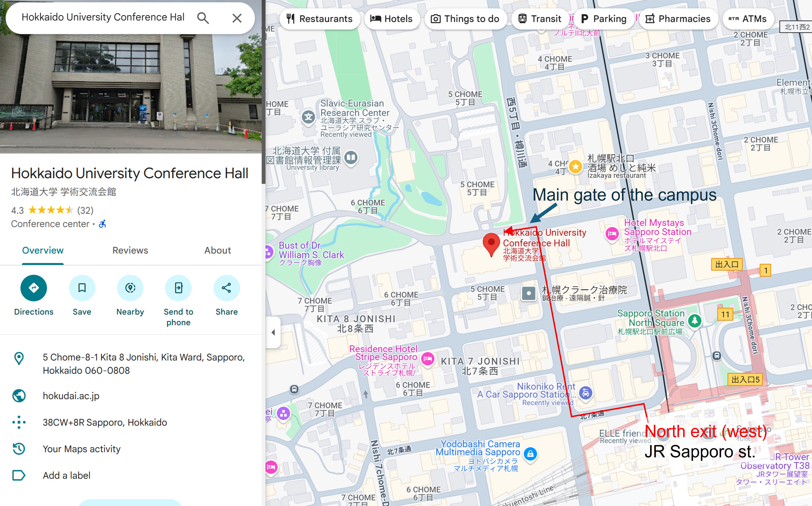The width and height of the screenshot is (812, 506).
Task: Open Your Maps activity
Action: coord(82,449)
